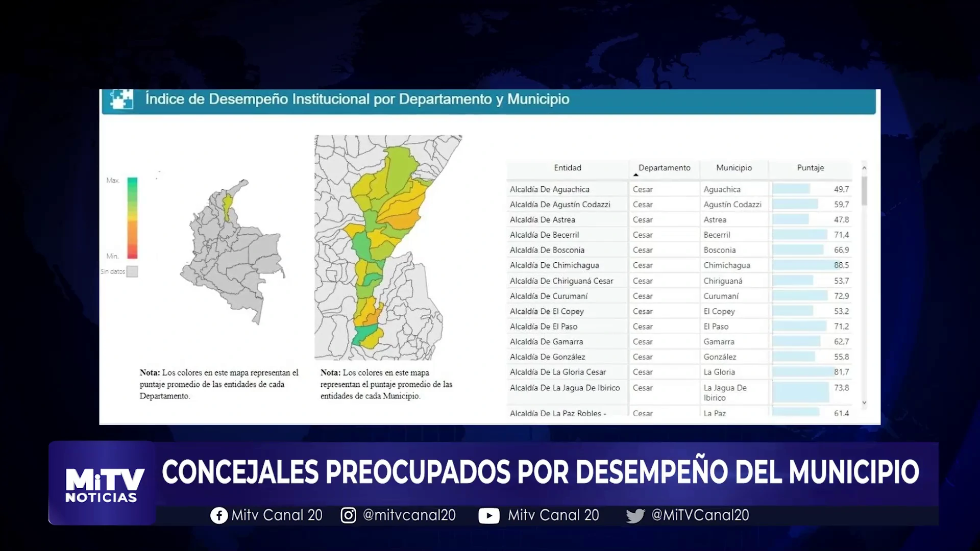
Task: Click the puzzle icon in the header
Action: tap(121, 99)
